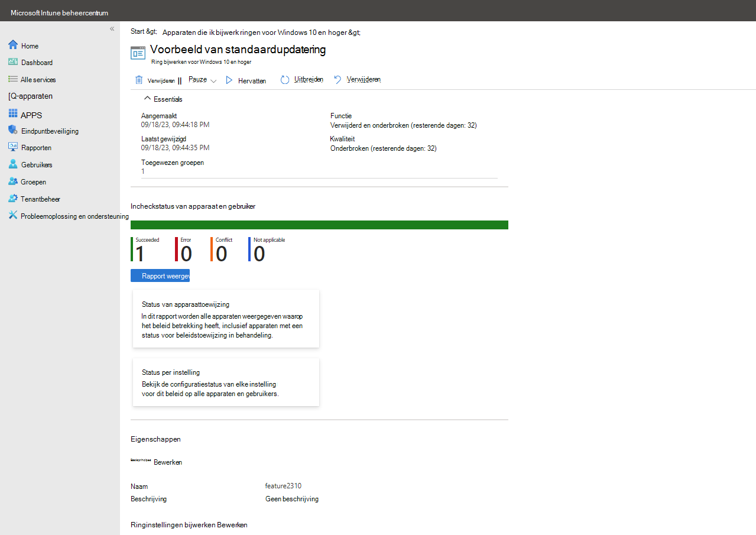Open Home via its house icon
This screenshot has width=756, height=535.
13,45
